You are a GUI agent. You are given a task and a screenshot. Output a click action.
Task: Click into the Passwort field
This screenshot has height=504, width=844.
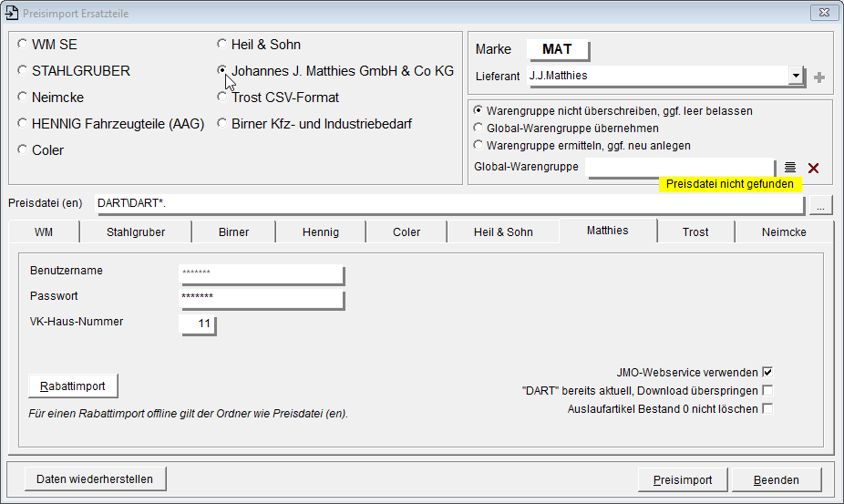261,299
